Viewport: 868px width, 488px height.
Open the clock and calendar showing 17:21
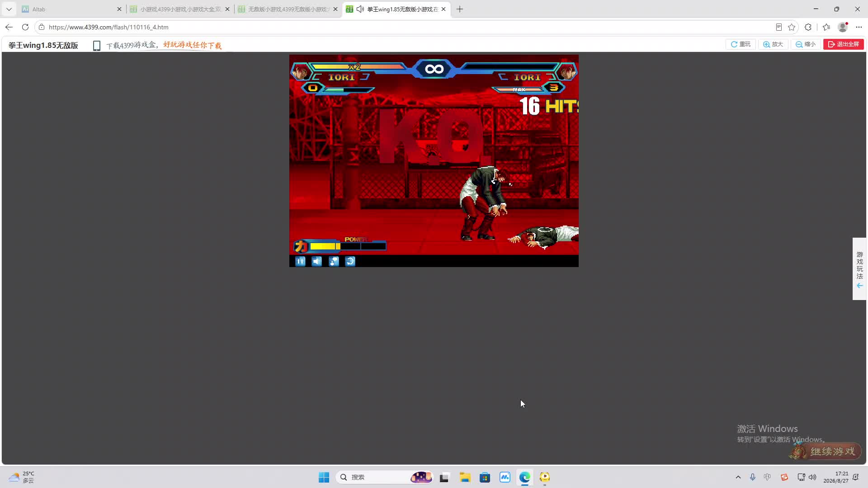[836, 477]
